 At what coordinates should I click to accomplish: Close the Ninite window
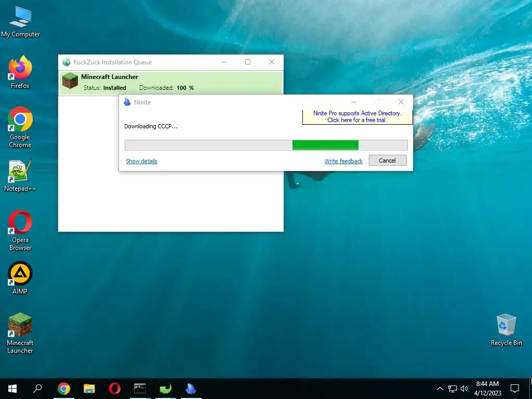tap(401, 102)
